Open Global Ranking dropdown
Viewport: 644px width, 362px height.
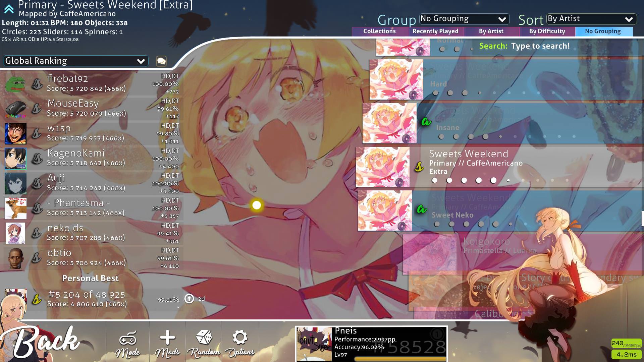pyautogui.click(x=76, y=61)
